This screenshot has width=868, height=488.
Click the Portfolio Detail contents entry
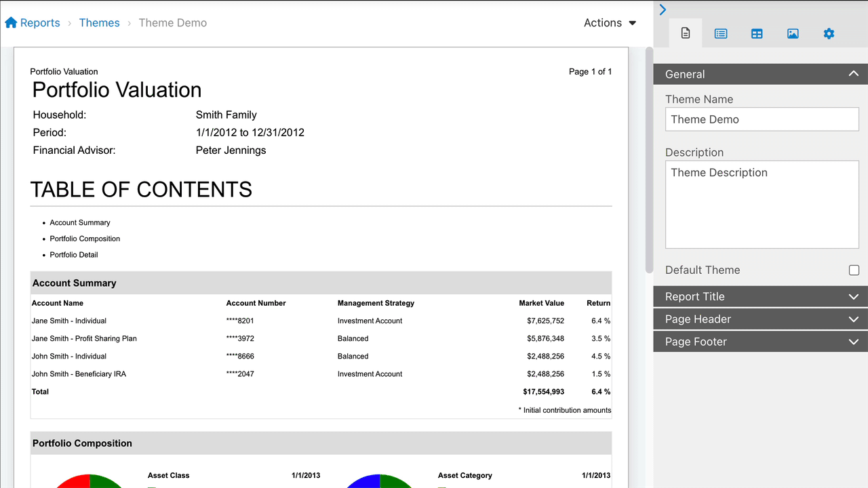[x=73, y=255]
